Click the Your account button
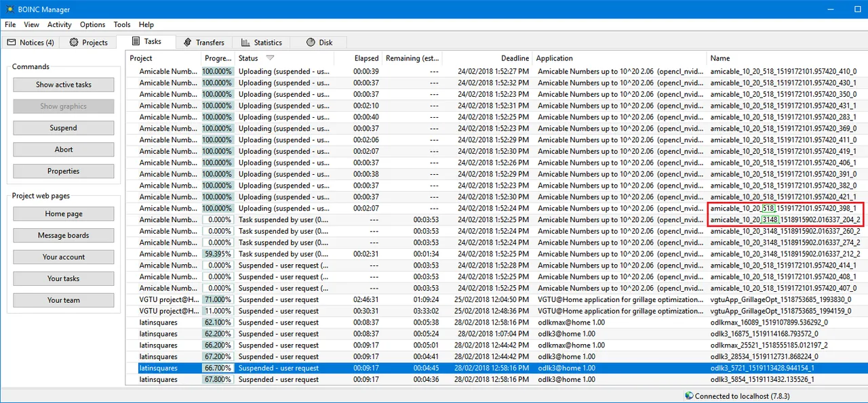Screen dimensions: 868x403 pyautogui.click(x=64, y=257)
